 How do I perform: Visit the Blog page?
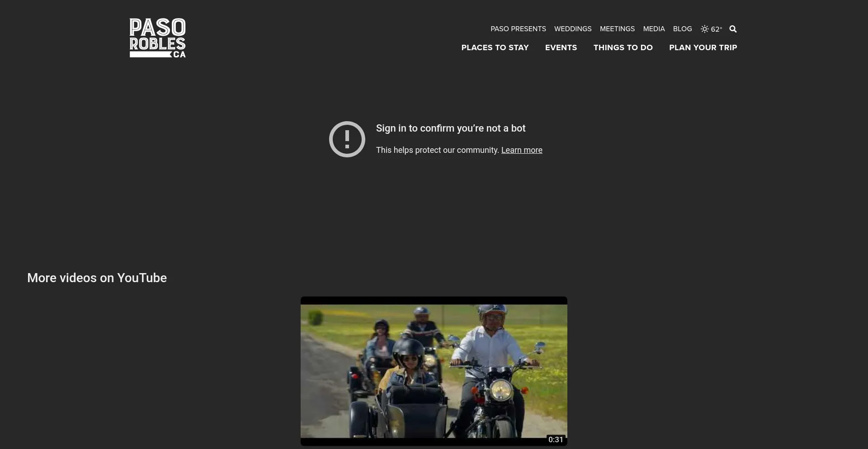point(682,29)
